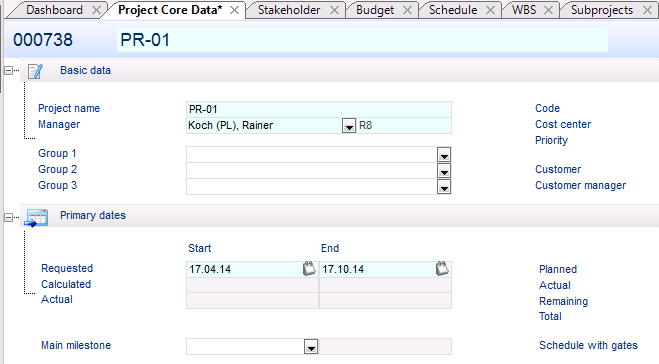Click the Group 1 input field
This screenshot has width=659, height=364.
point(312,155)
